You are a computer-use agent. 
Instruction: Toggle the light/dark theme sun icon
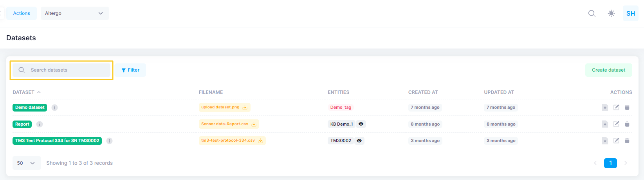(x=611, y=13)
